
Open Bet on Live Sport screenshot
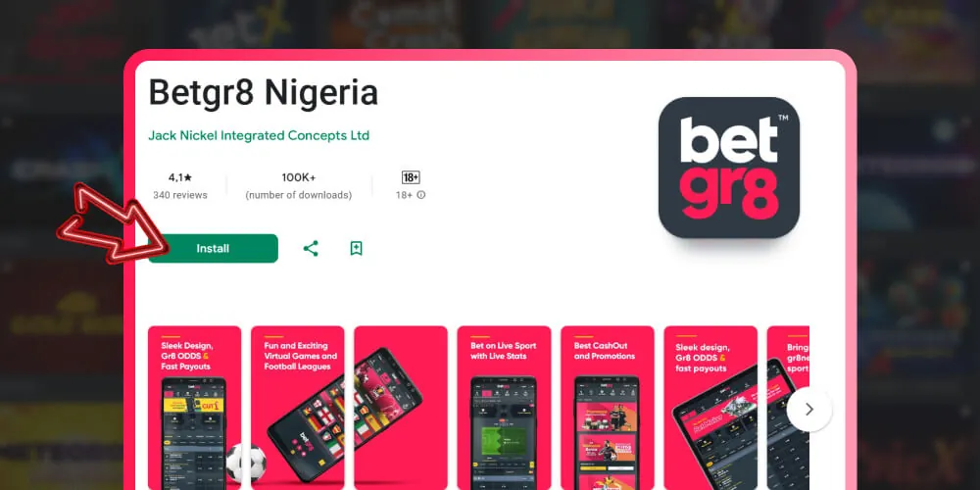pos(504,408)
